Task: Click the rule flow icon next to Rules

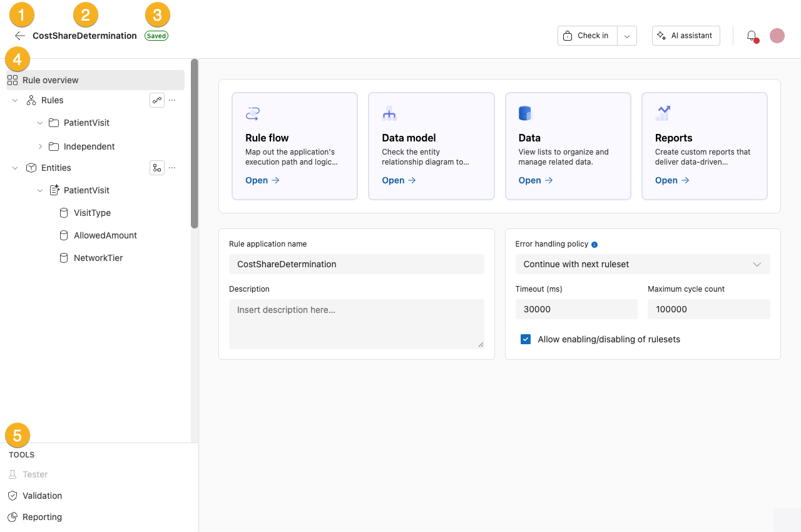Action: pos(157,100)
